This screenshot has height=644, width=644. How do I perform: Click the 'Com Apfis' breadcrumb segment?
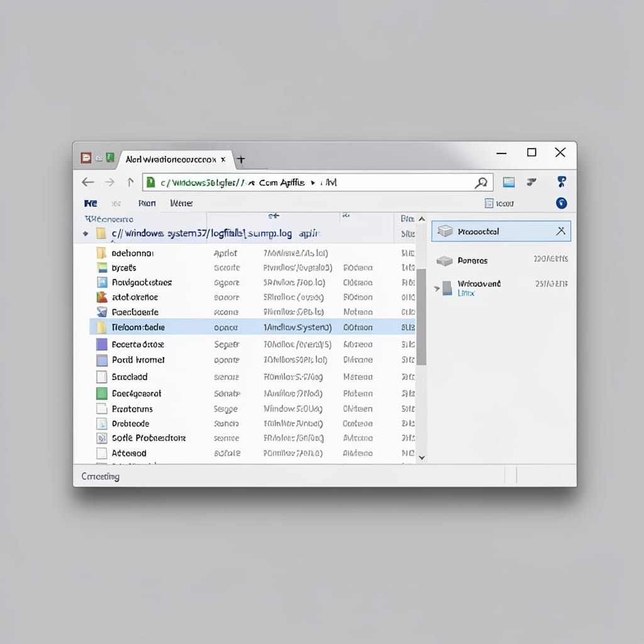coord(282,183)
